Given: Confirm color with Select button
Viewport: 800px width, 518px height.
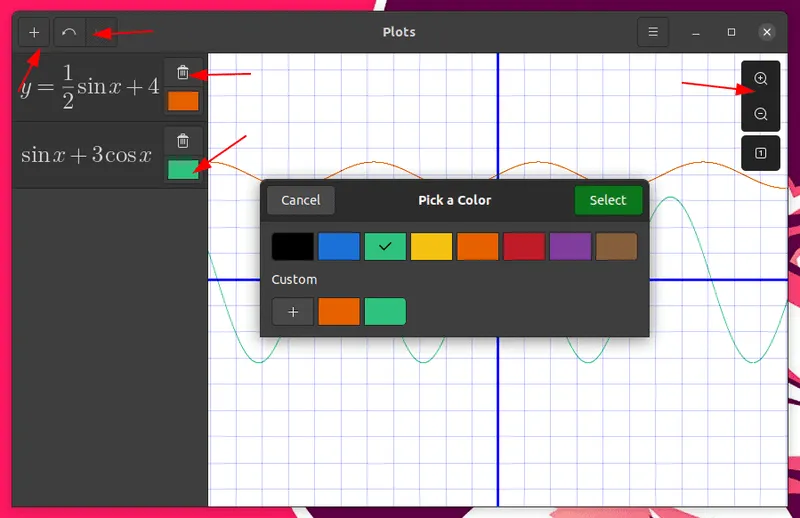Looking at the screenshot, I should (607, 200).
